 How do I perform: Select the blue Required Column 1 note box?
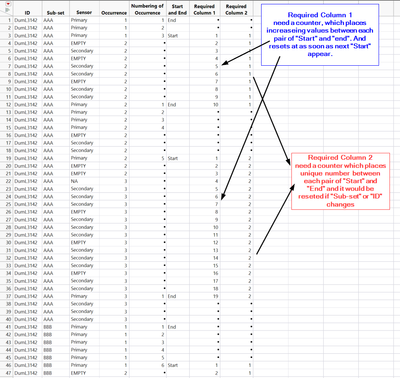tap(320, 35)
